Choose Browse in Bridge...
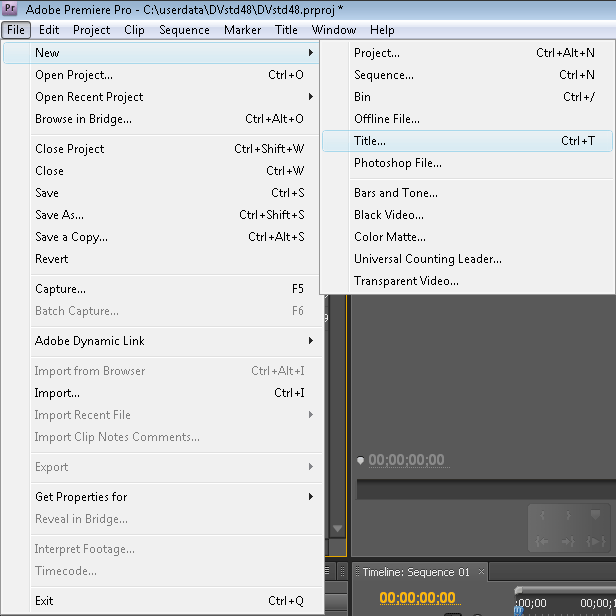Image resolution: width=616 pixels, height=616 pixels. [161, 119]
